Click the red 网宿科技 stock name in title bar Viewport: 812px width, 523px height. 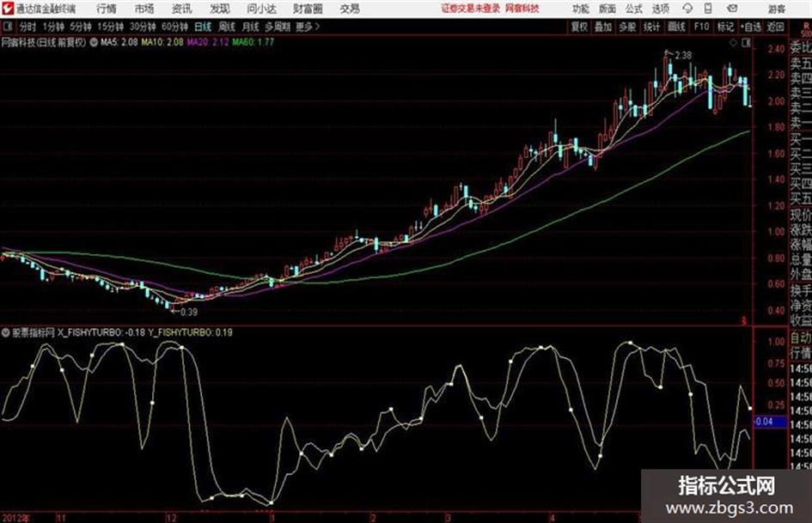coord(522,9)
